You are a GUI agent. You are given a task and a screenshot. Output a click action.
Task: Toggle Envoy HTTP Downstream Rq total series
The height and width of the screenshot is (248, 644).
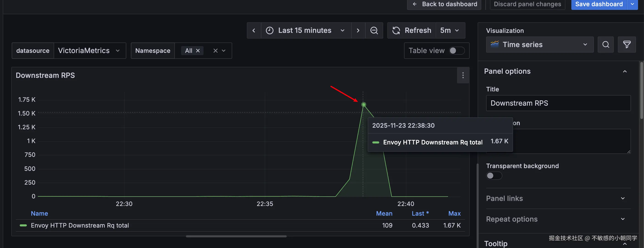tap(80, 225)
